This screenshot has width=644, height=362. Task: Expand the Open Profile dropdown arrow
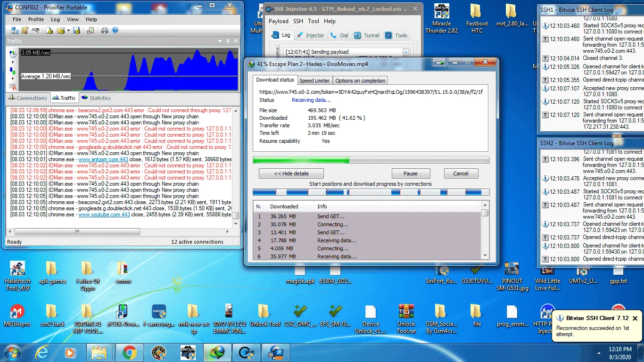coord(68,30)
